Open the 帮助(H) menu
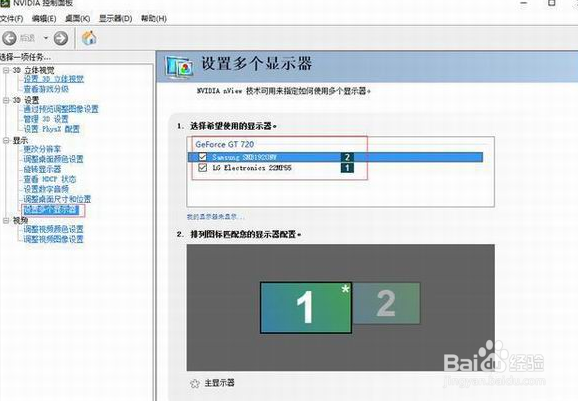 (154, 18)
